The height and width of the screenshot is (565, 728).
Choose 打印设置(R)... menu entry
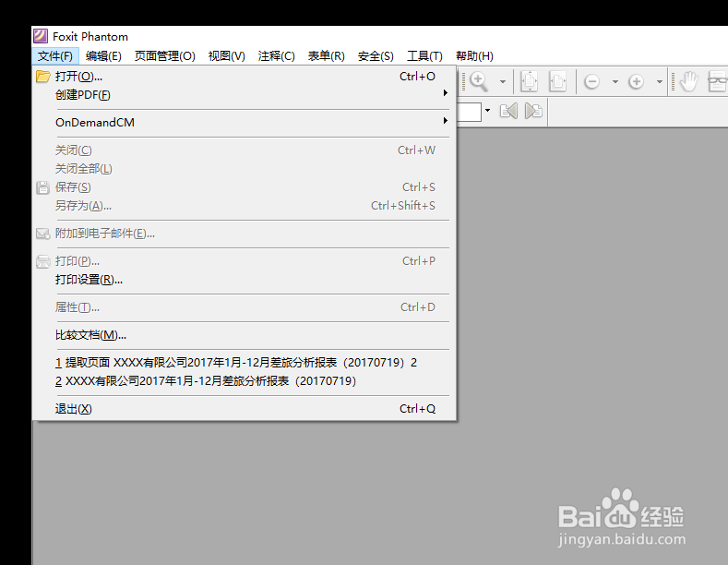245,280
